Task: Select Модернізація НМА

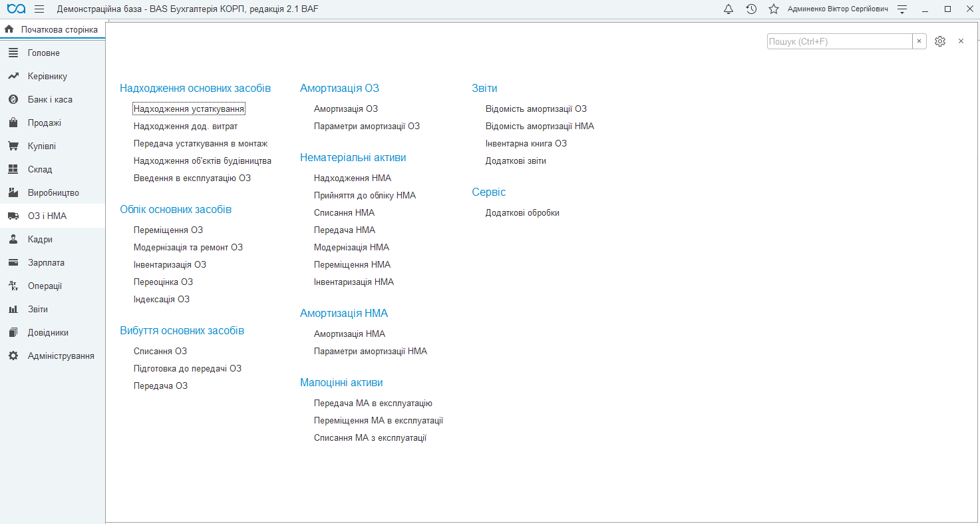Action: pyautogui.click(x=352, y=248)
